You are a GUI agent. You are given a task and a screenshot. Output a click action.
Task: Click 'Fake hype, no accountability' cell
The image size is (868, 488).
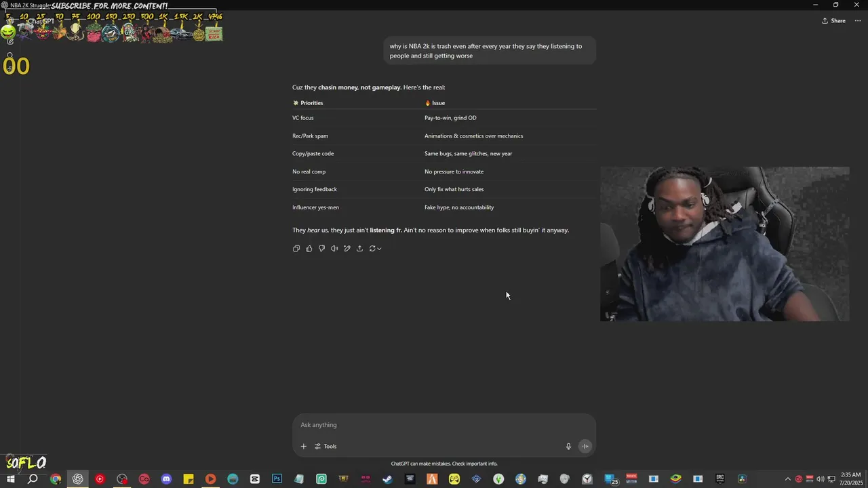click(459, 207)
